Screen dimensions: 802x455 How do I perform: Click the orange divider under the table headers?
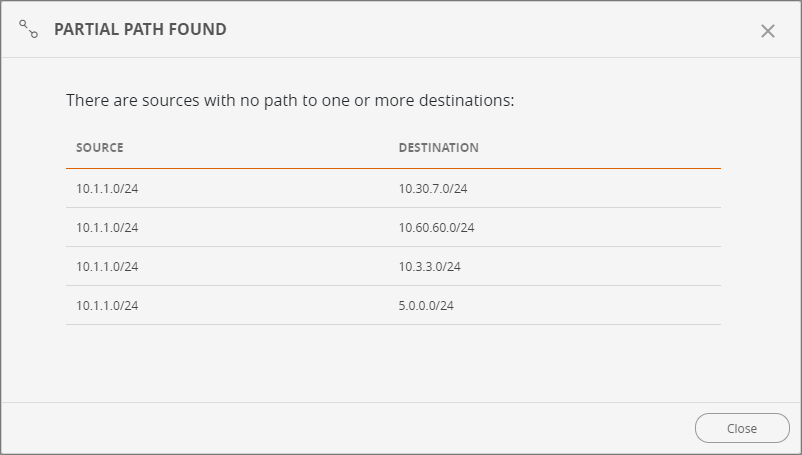pyautogui.click(x=393, y=168)
